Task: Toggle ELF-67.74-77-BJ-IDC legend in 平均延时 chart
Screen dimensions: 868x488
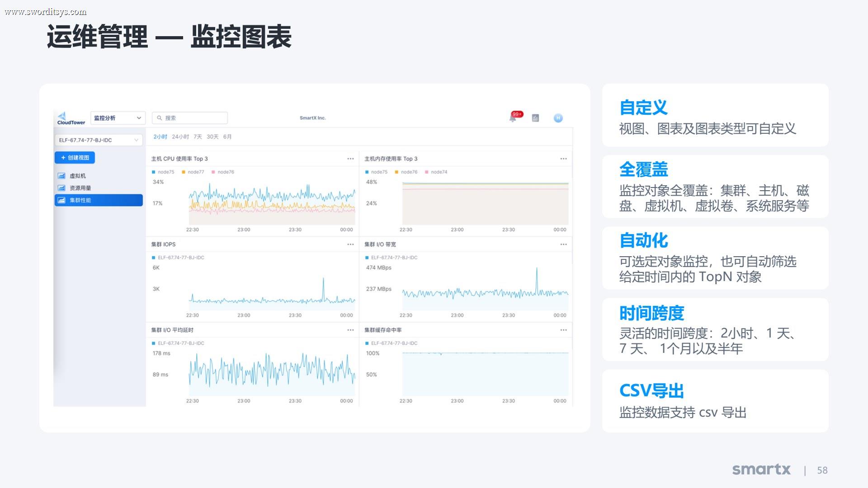Action: click(178, 343)
